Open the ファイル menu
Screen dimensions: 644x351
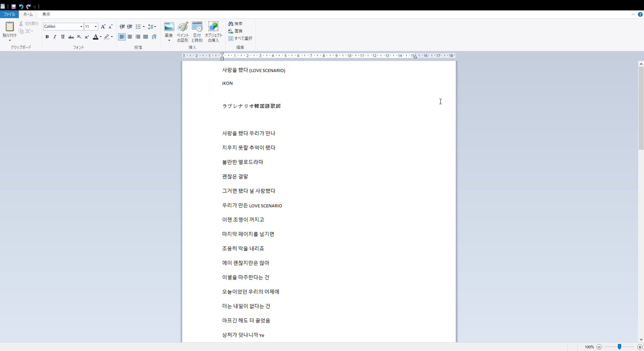click(10, 15)
